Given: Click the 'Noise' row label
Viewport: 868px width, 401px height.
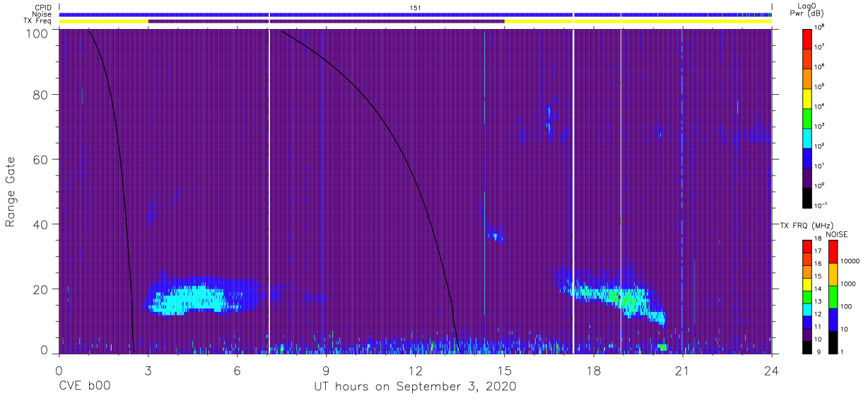Looking at the screenshot, I should [x=42, y=14].
